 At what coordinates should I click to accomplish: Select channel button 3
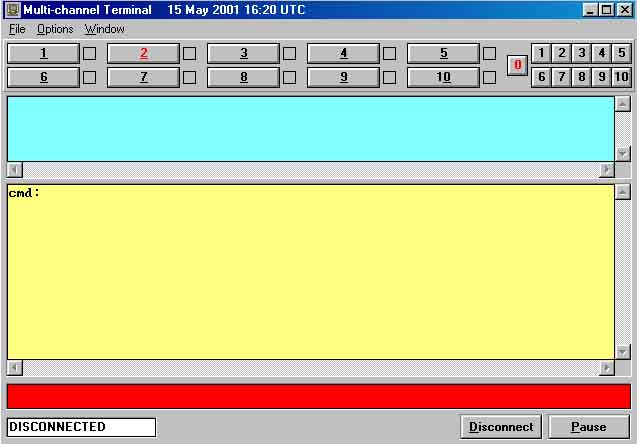tap(243, 53)
